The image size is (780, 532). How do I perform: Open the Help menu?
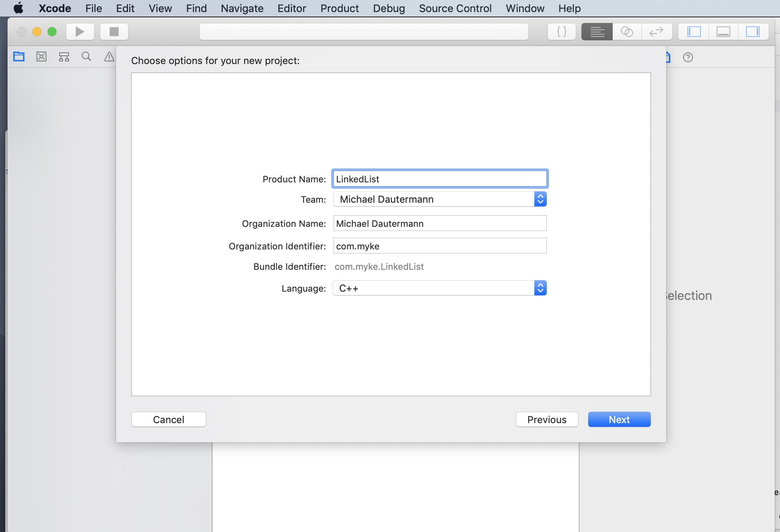coord(569,8)
